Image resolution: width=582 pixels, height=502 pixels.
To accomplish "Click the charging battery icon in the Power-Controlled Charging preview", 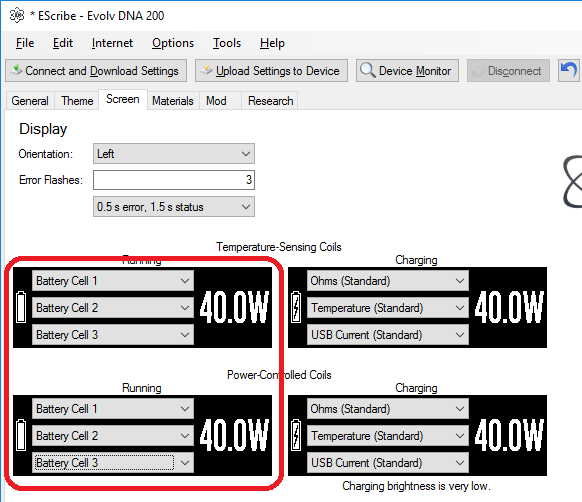I will pos(296,435).
